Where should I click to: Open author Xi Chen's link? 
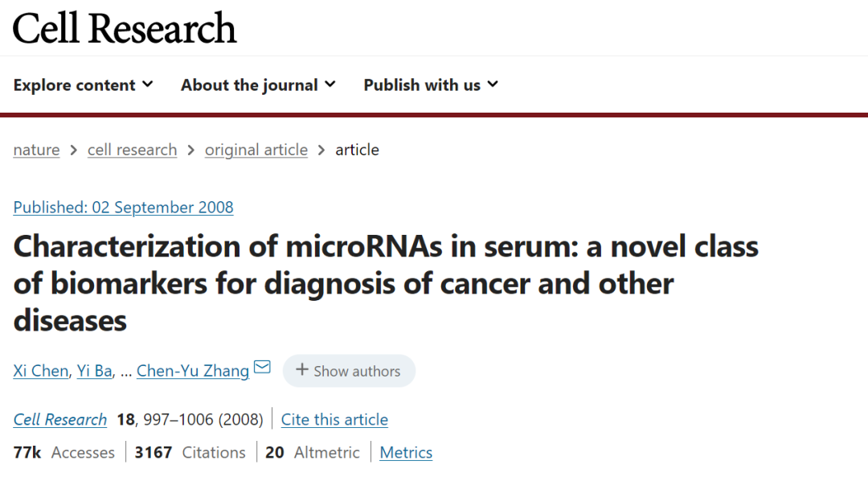coord(40,371)
